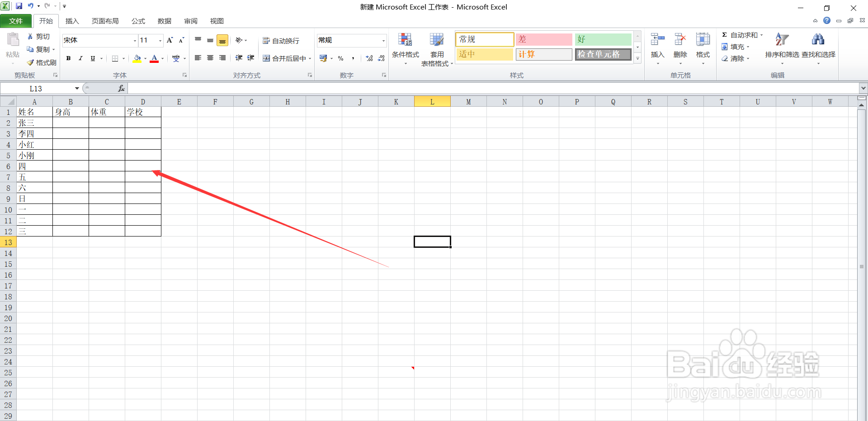Viewport: 868px width, 421px height.
Task: Expand the font color dropdown arrow
Action: point(162,58)
